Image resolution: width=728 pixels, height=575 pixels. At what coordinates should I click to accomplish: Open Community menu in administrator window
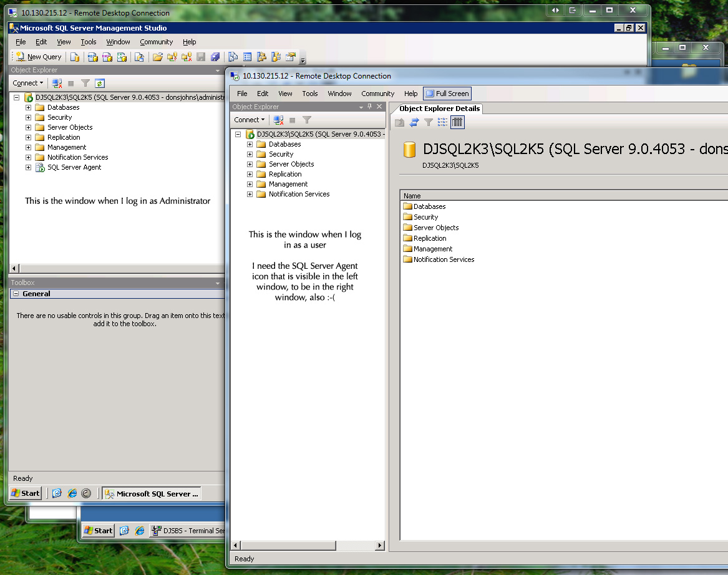point(156,42)
